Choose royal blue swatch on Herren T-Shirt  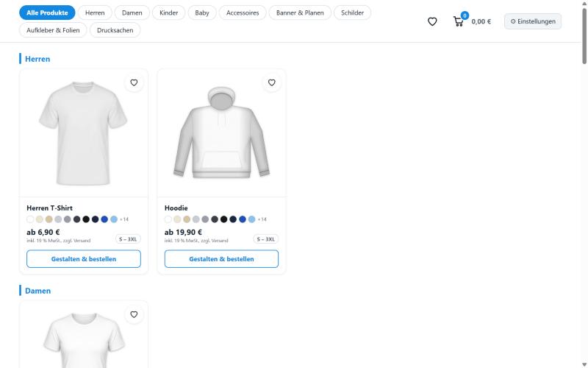[x=104, y=219]
